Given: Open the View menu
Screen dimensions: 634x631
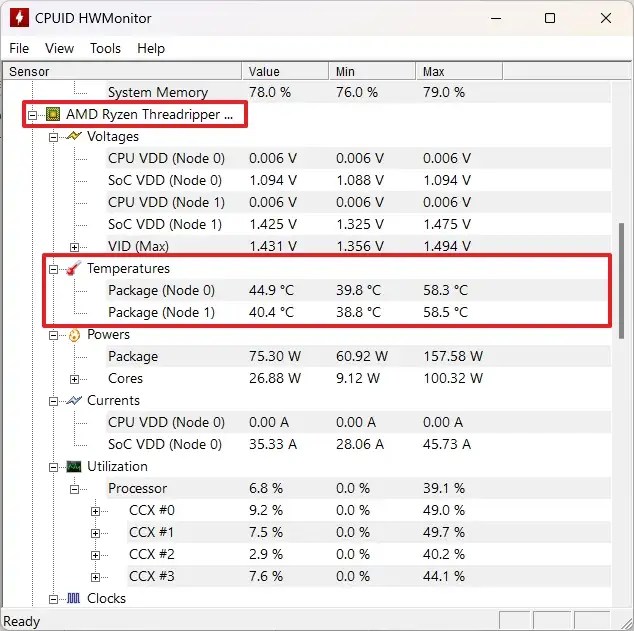Looking at the screenshot, I should (59, 49).
